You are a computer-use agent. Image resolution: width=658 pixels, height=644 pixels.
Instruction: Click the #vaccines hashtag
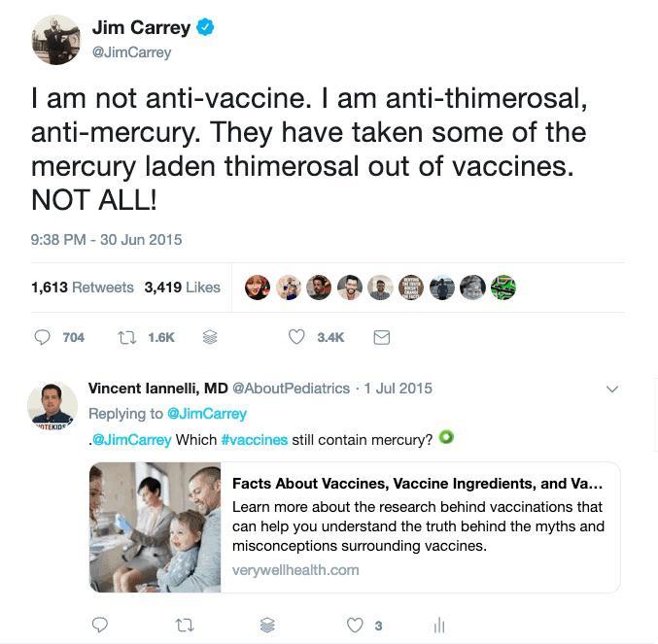click(x=255, y=439)
